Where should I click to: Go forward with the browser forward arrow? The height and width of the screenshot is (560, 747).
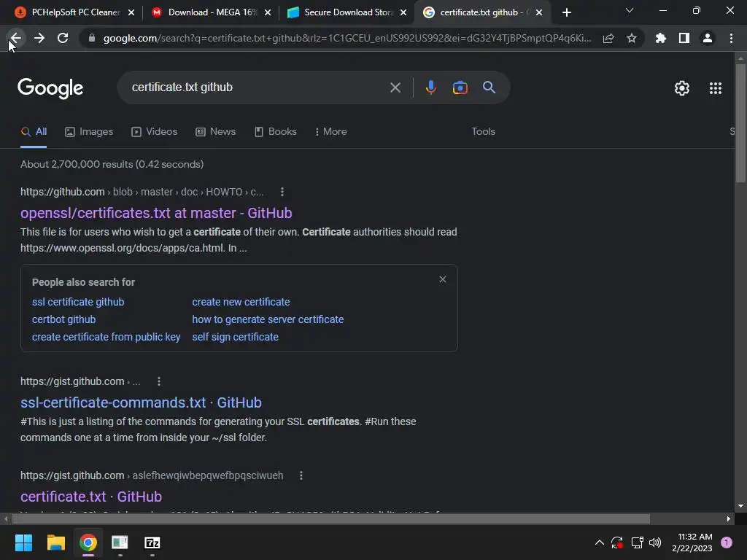point(39,38)
